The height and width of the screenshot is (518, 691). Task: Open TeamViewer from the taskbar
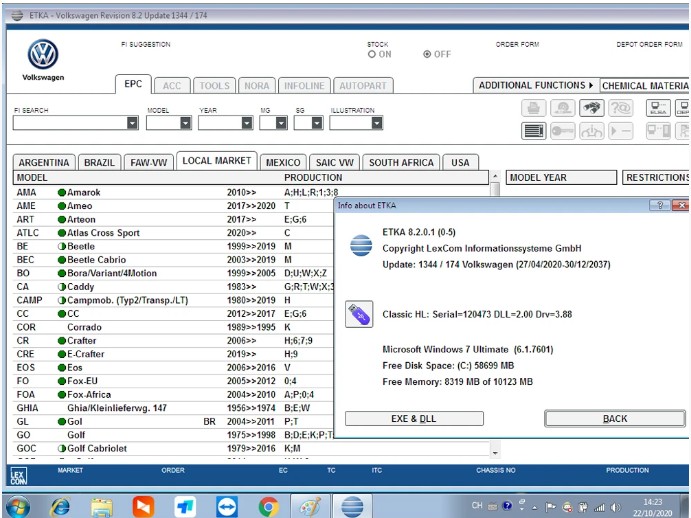[227, 507]
